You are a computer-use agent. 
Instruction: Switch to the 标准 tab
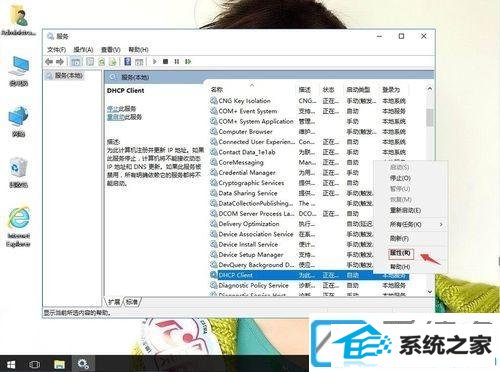click(x=132, y=302)
